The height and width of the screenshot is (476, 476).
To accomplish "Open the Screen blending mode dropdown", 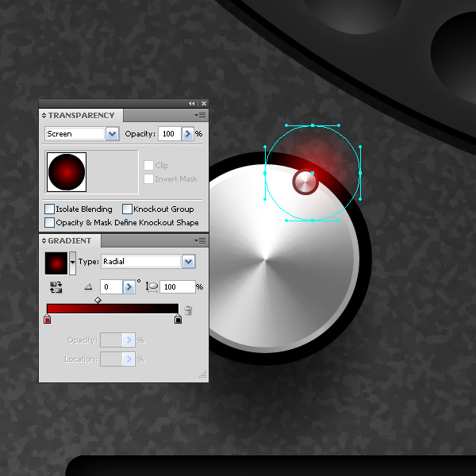I will (x=113, y=133).
